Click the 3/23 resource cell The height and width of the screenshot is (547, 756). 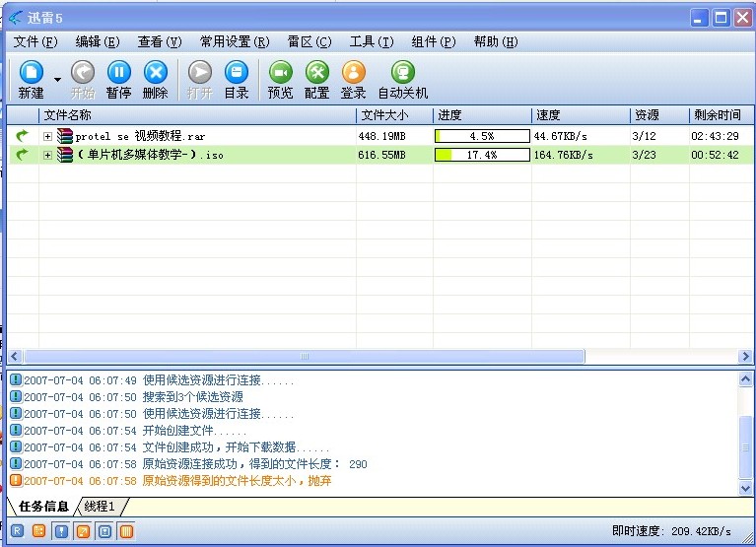pyautogui.click(x=645, y=155)
